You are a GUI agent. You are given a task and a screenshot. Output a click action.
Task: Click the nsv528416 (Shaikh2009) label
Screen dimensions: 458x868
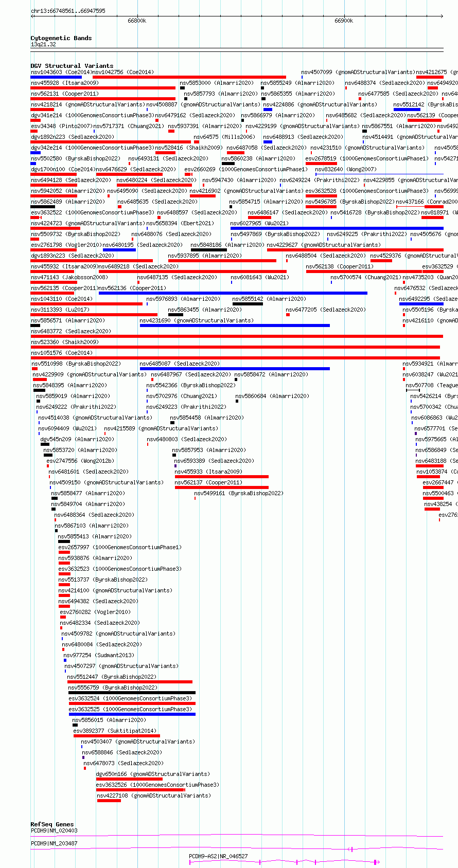pos(189,148)
